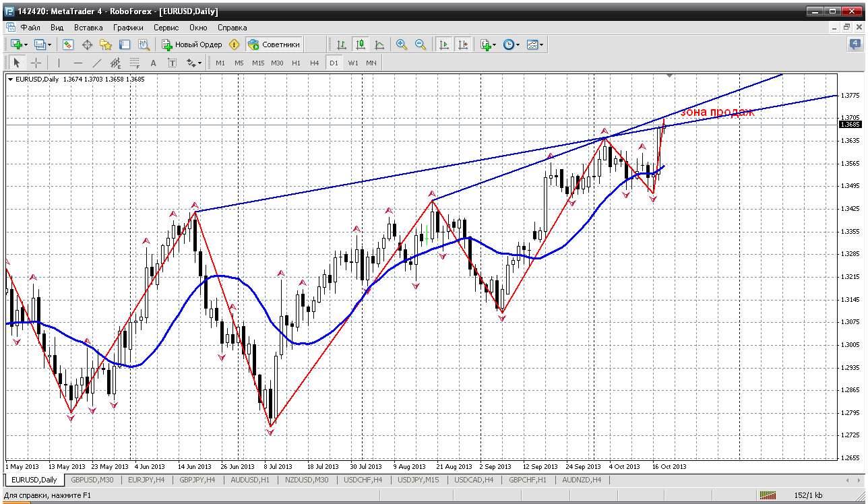
Task: Toggle the Terminal panel icon
Action: (125, 44)
